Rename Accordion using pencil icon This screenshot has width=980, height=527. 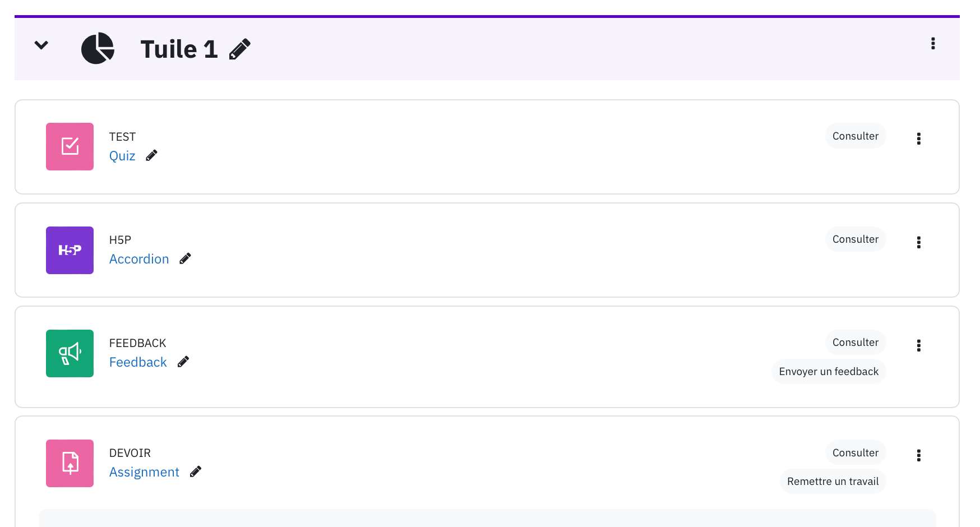click(x=185, y=258)
